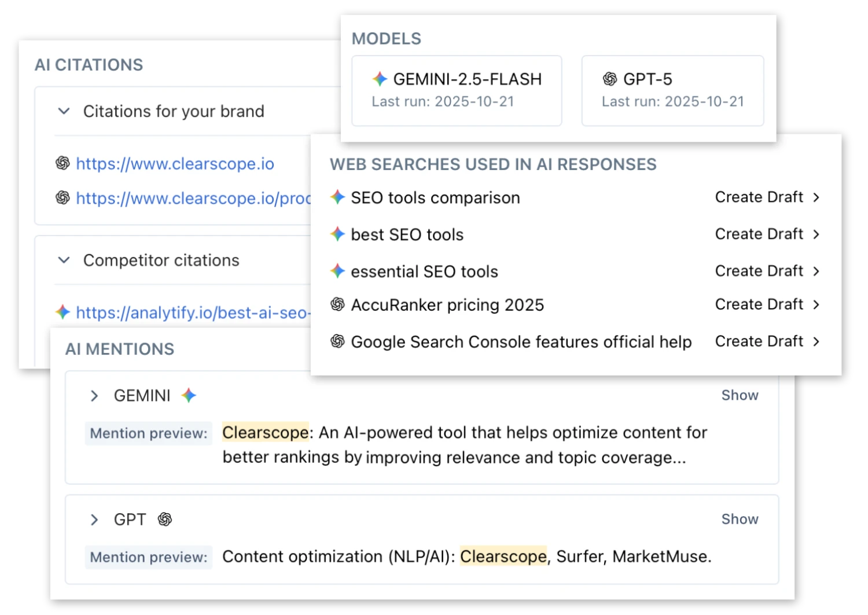Select the GPT-5 model card
Viewport: 868px width, 615px height.
click(x=672, y=90)
